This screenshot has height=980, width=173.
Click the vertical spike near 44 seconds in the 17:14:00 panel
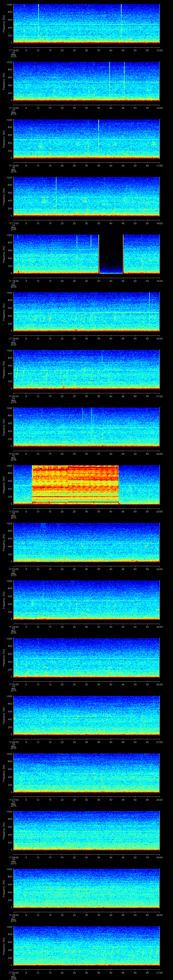tap(121, 21)
